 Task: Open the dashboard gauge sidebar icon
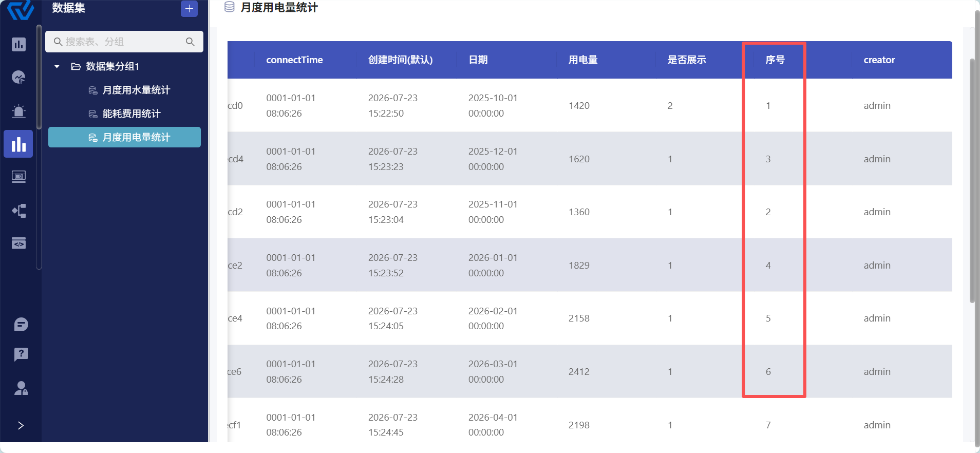click(18, 77)
